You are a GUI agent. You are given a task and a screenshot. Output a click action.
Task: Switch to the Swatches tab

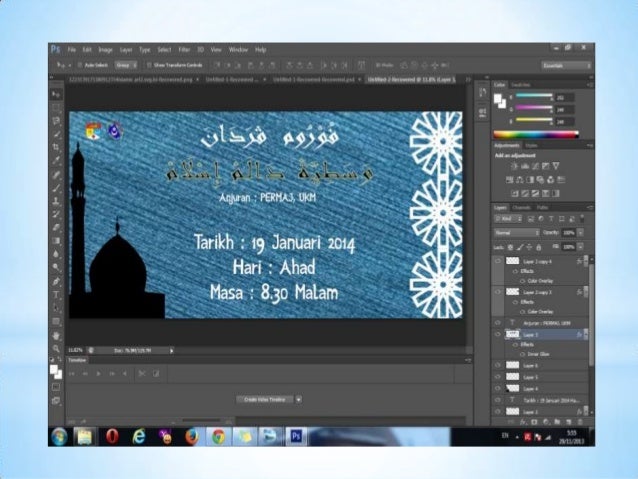(521, 85)
